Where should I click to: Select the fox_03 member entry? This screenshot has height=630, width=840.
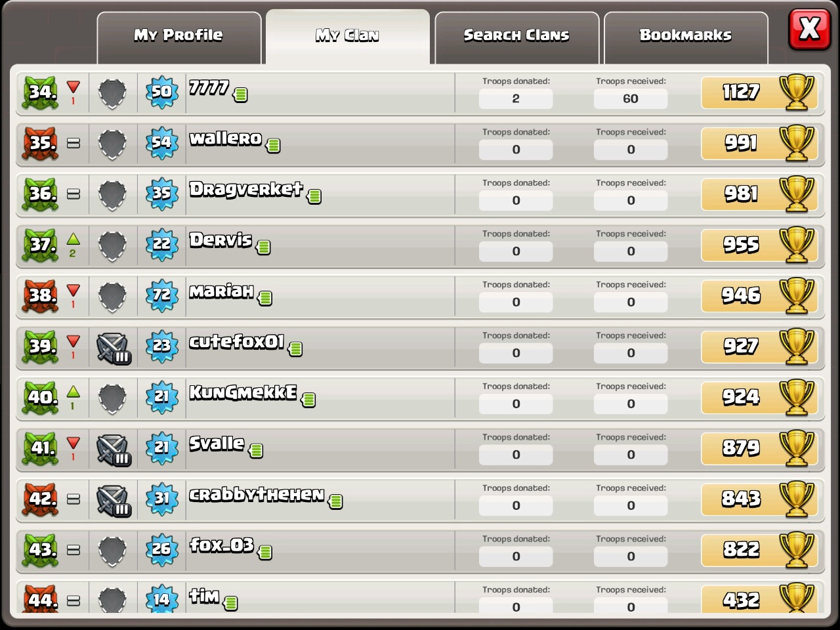coord(420,551)
